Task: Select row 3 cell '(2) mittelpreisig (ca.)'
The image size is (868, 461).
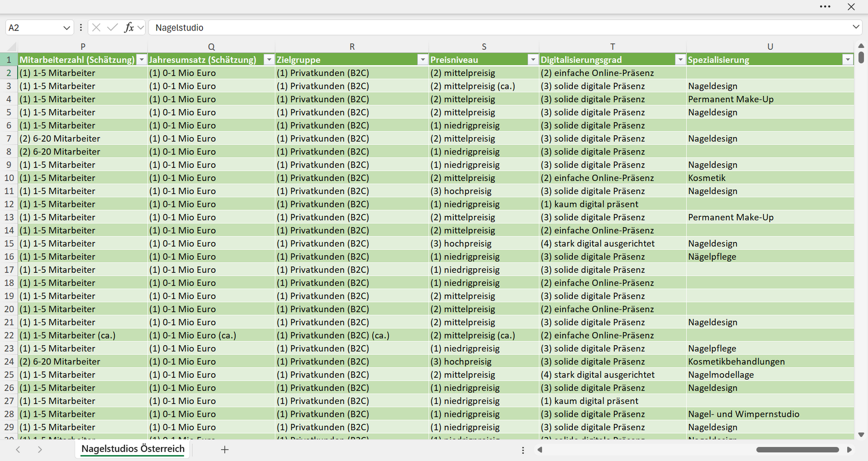Action: pyautogui.click(x=484, y=86)
